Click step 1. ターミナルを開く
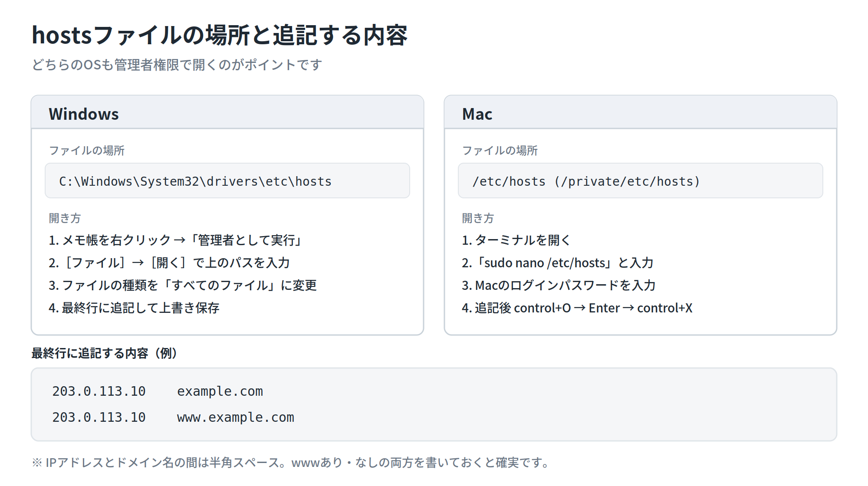Viewport: 868px width, 486px height. (x=516, y=240)
